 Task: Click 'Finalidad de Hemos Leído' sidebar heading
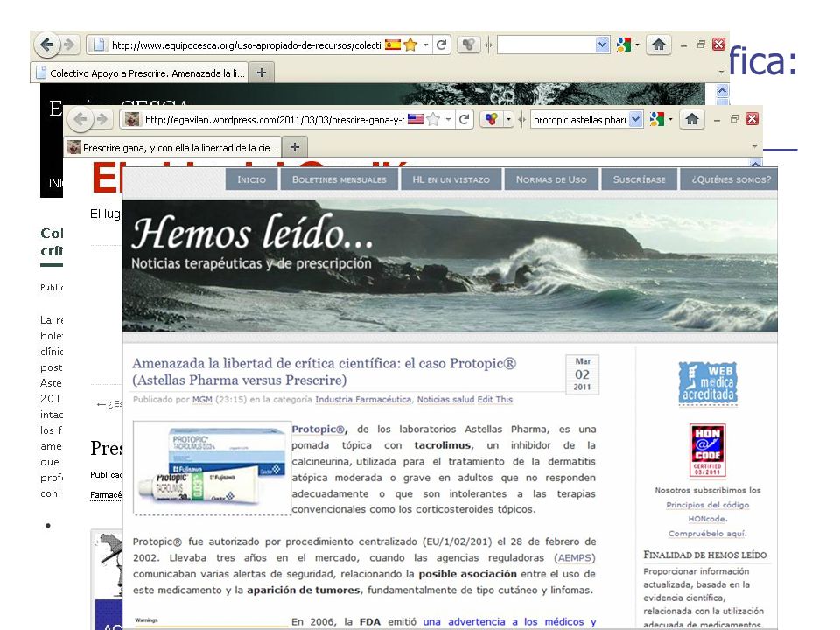(705, 555)
